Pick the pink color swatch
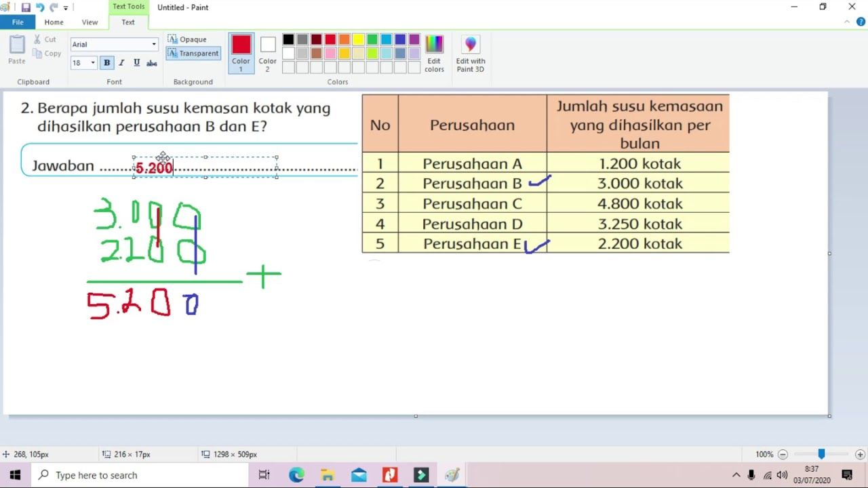The height and width of the screenshot is (488, 868). click(330, 53)
